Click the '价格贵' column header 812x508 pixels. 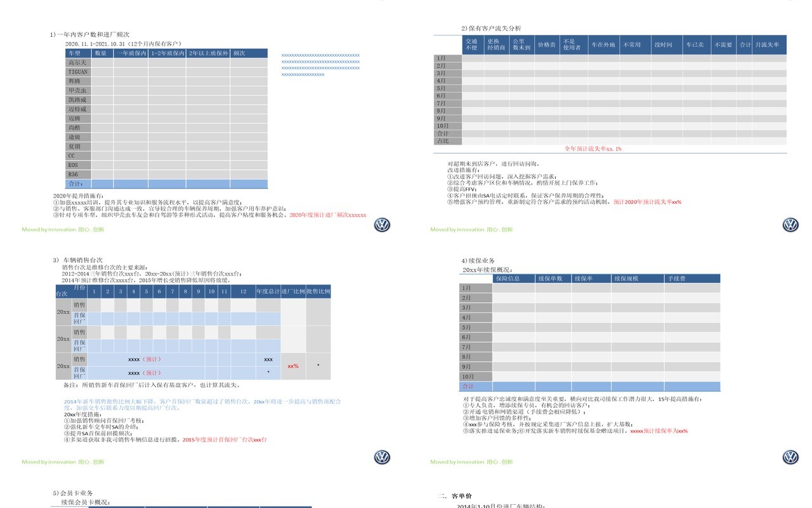[x=547, y=44]
